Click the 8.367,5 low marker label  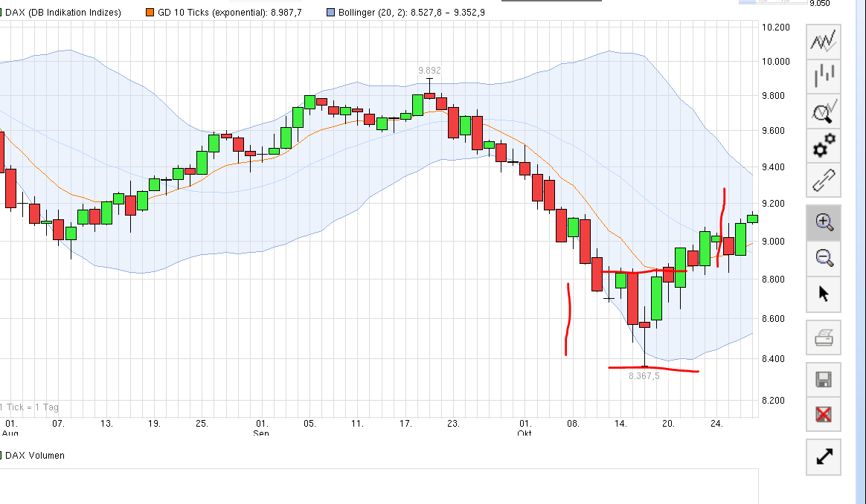tap(644, 376)
